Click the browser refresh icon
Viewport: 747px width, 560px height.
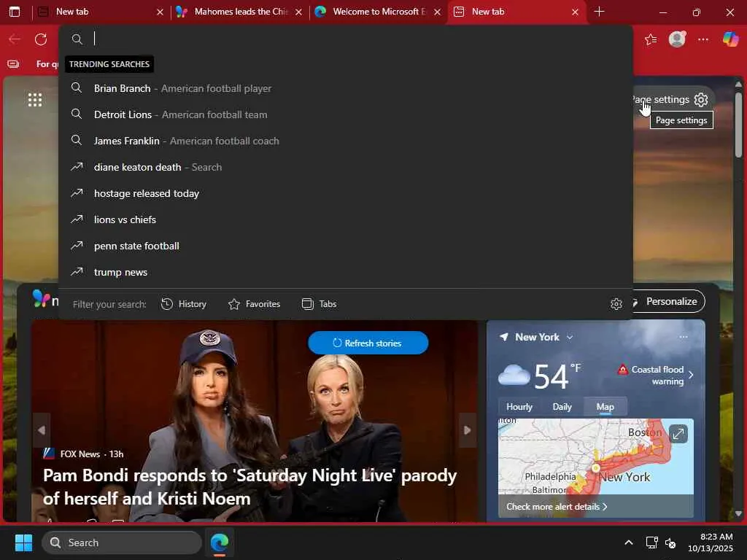[41, 39]
